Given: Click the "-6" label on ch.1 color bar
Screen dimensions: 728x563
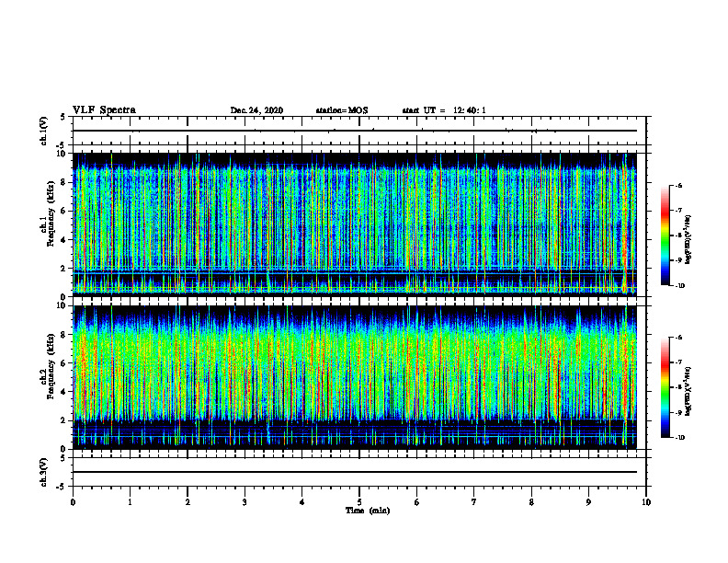Looking at the screenshot, I should tap(678, 185).
